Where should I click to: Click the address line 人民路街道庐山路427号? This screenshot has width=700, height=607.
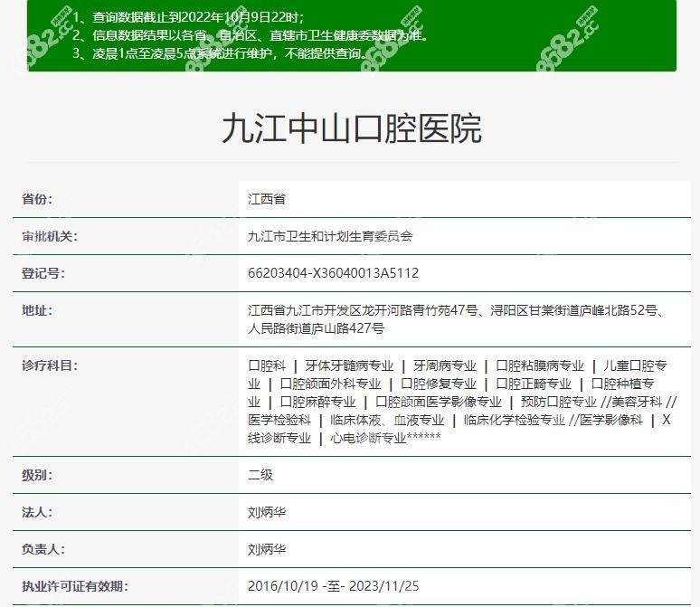(316, 328)
